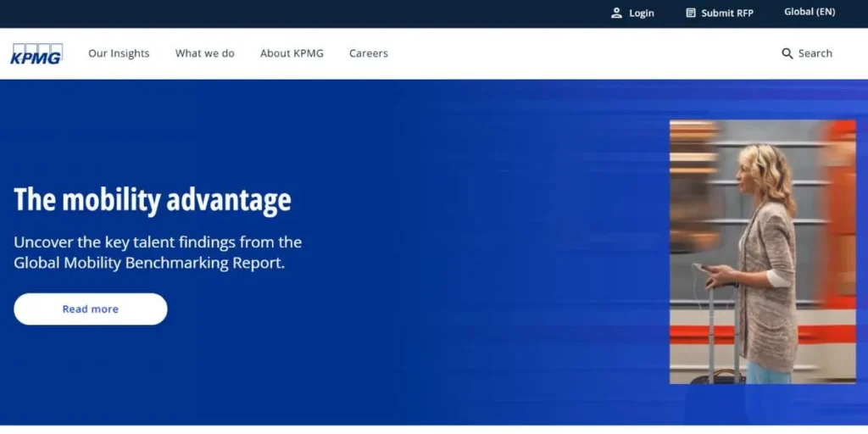Click the headline The mobility advantage

tap(153, 200)
